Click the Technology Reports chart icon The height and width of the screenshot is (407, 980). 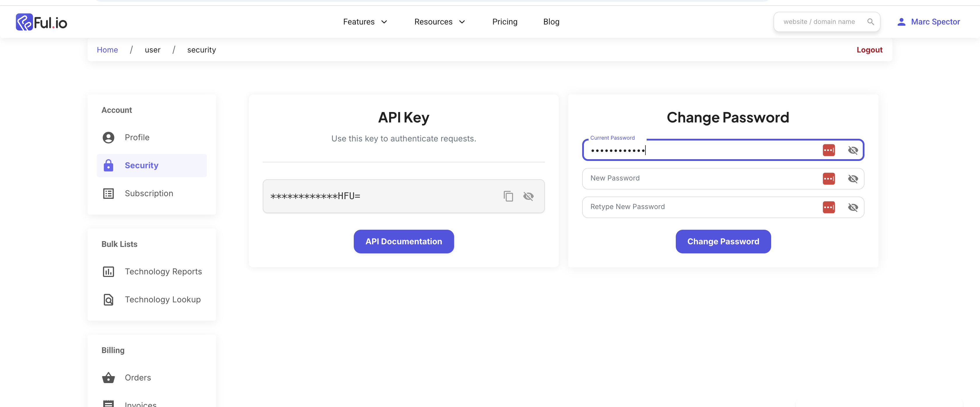click(108, 272)
